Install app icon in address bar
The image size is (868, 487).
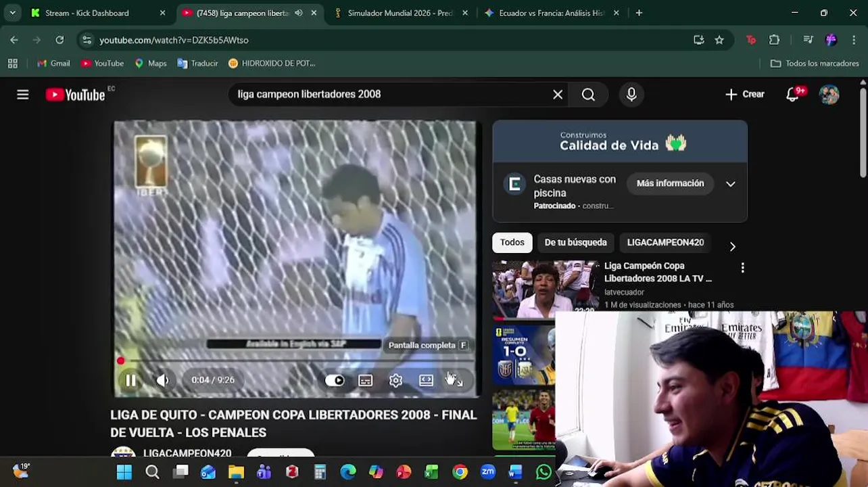point(699,40)
